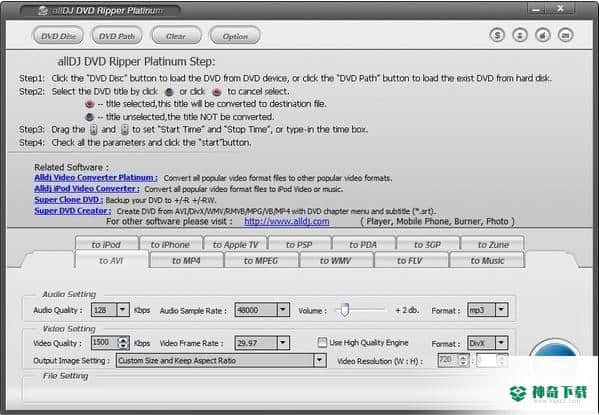The image size is (599, 415).
Task: Open the audio Format mp3 dropdown
Action: click(501, 310)
